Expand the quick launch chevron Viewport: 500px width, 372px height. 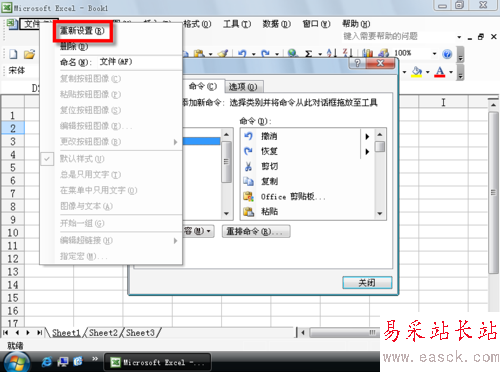click(95, 359)
